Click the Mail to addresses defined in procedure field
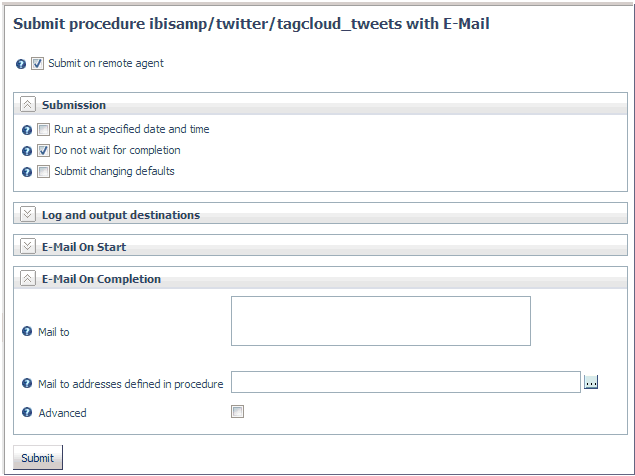This screenshot has height=476, width=635. (x=406, y=382)
